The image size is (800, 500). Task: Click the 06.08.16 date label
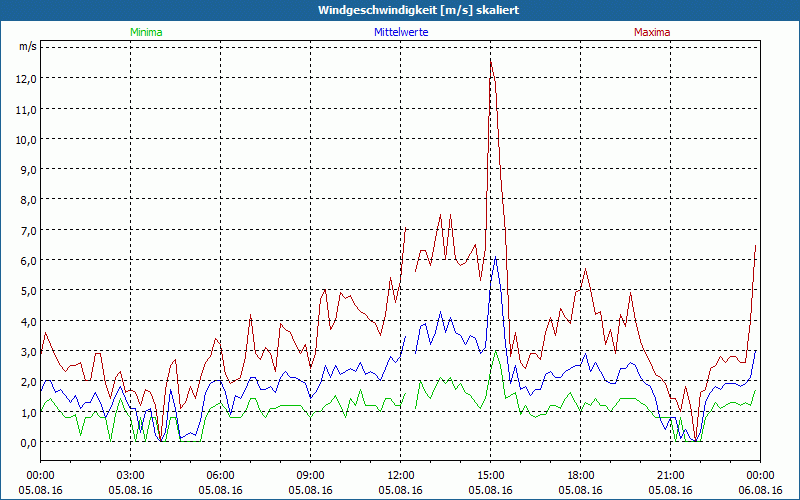760,490
